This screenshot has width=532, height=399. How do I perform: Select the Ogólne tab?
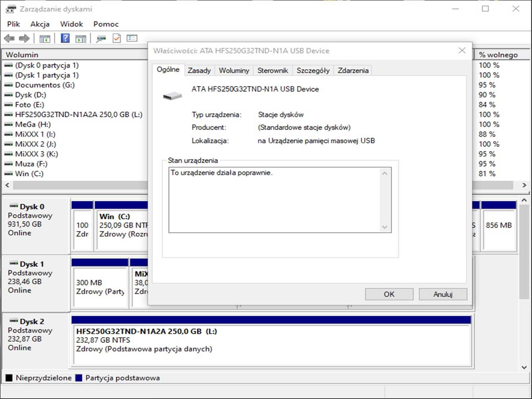(x=168, y=69)
